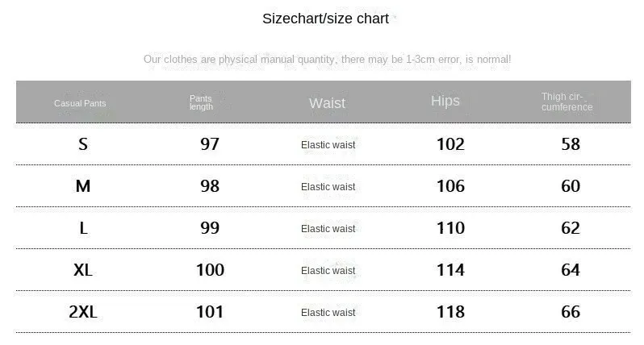Select thigh circumference value 58
The width and height of the screenshot is (644, 345).
pos(571,144)
